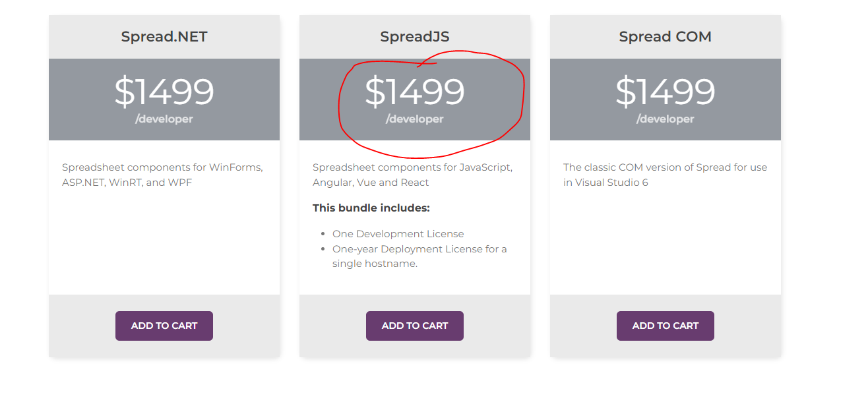Add Spread.NET to the cart
This screenshot has width=868, height=404.
click(164, 326)
